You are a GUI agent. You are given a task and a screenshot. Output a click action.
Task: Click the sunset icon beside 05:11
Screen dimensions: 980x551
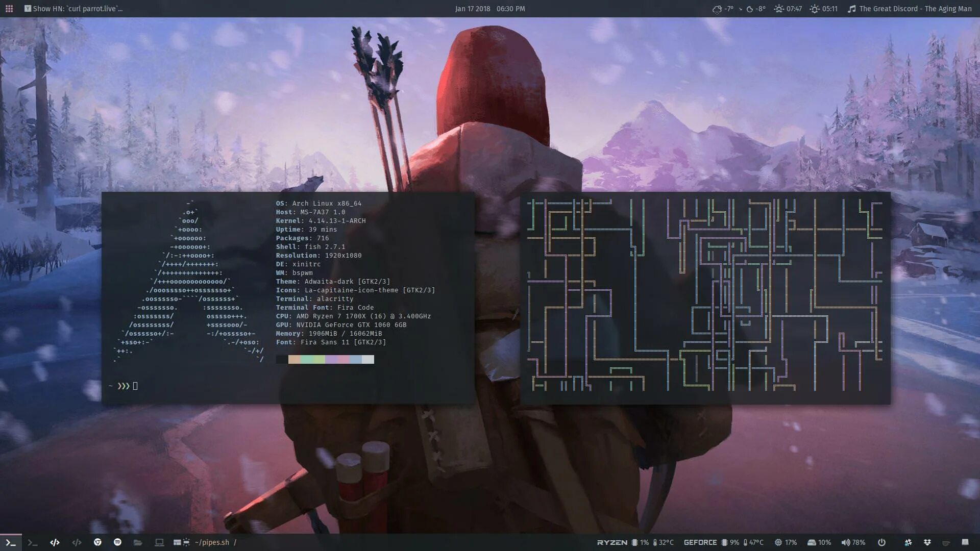814,9
